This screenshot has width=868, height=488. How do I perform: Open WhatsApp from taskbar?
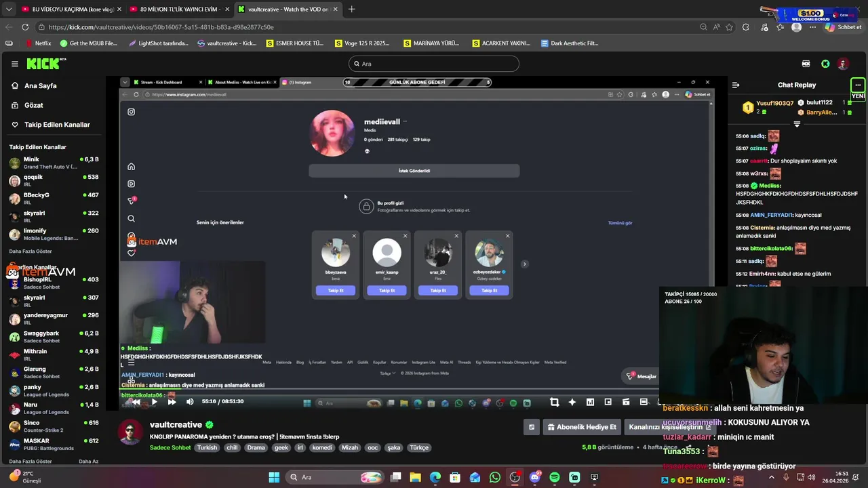pyautogui.click(x=495, y=477)
